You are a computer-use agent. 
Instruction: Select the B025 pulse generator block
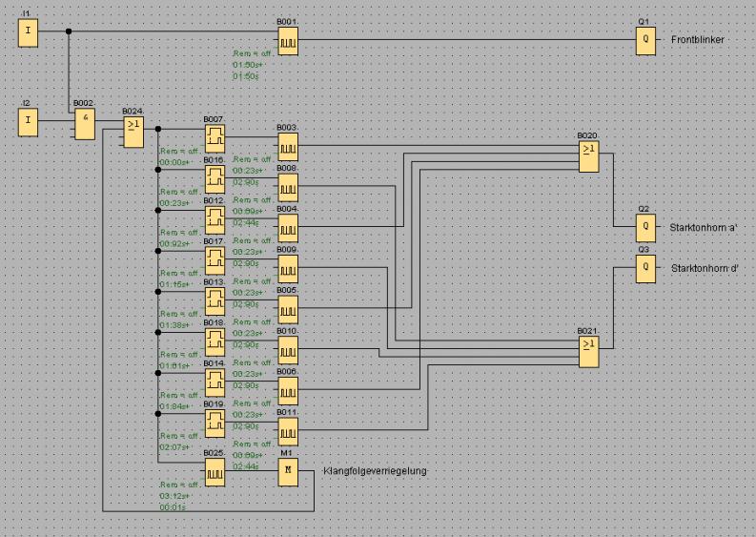point(215,471)
